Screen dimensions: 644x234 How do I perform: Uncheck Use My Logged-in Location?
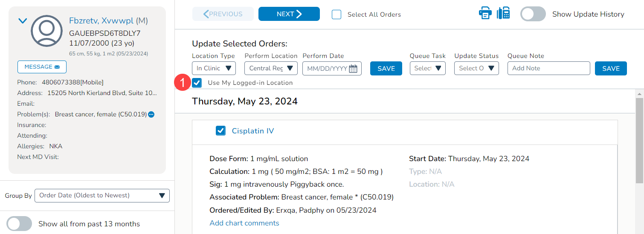point(197,83)
